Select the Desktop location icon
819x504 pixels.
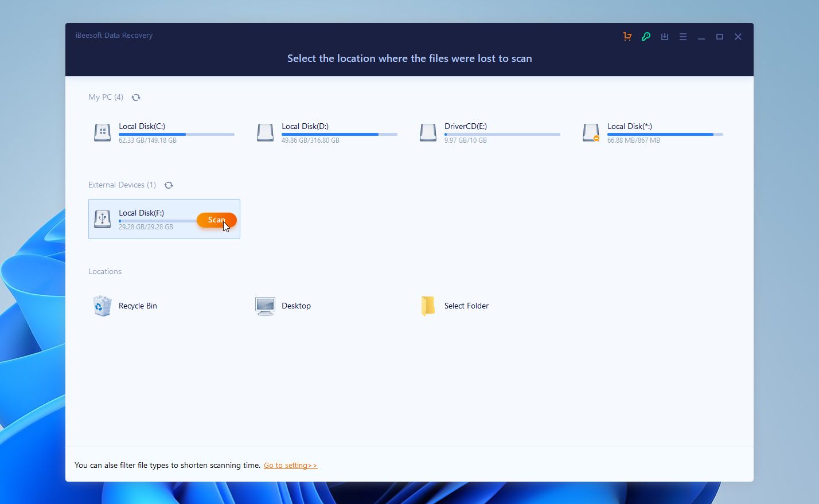tap(264, 306)
